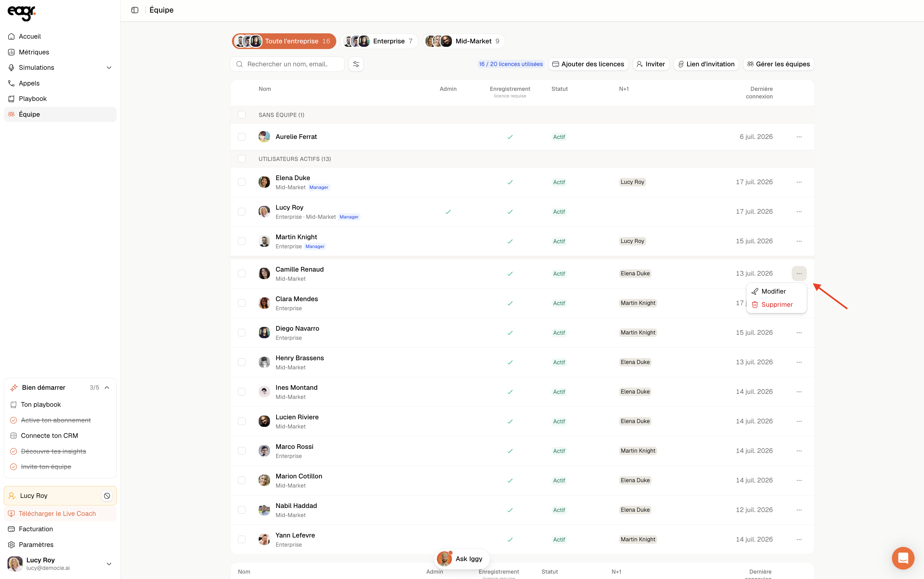Viewport: 924px width, 579px height.
Task: Open Ines Montand's three-dot menu
Action: pos(799,392)
